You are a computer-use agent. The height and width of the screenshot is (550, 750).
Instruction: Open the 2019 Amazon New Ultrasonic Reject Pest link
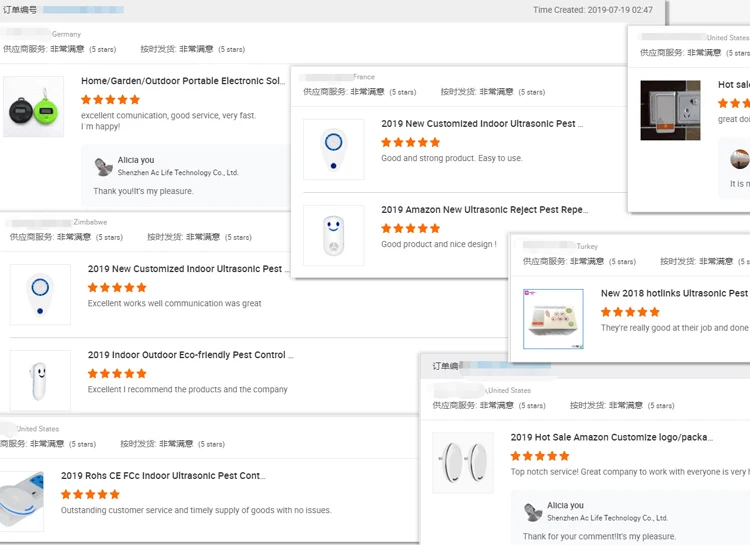484,210
